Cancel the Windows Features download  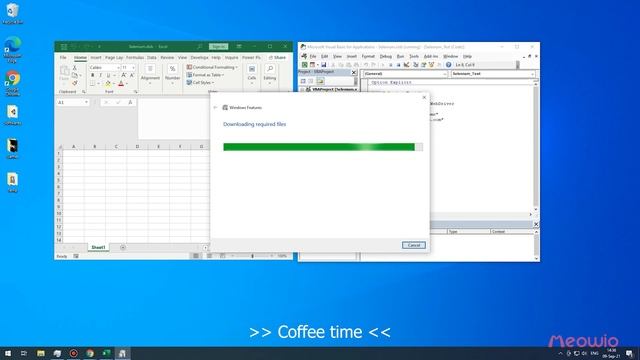coord(413,245)
